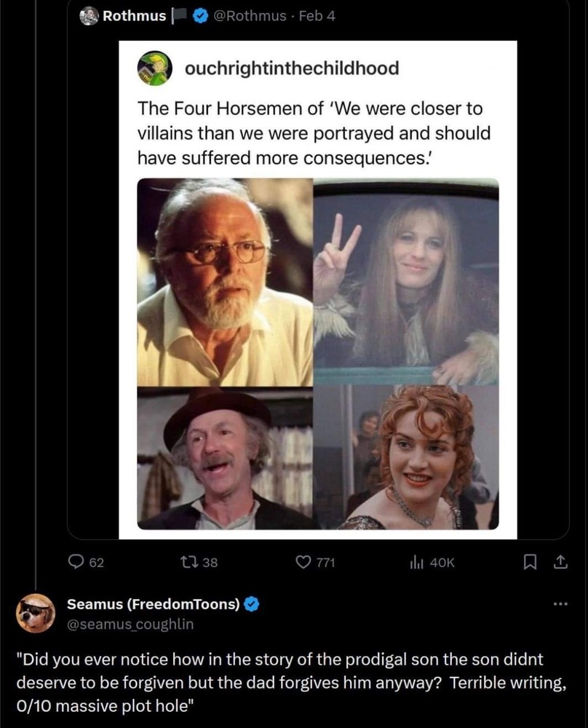The height and width of the screenshot is (728, 588).
Task: Open the three-dot more options menu
Action: 560,604
